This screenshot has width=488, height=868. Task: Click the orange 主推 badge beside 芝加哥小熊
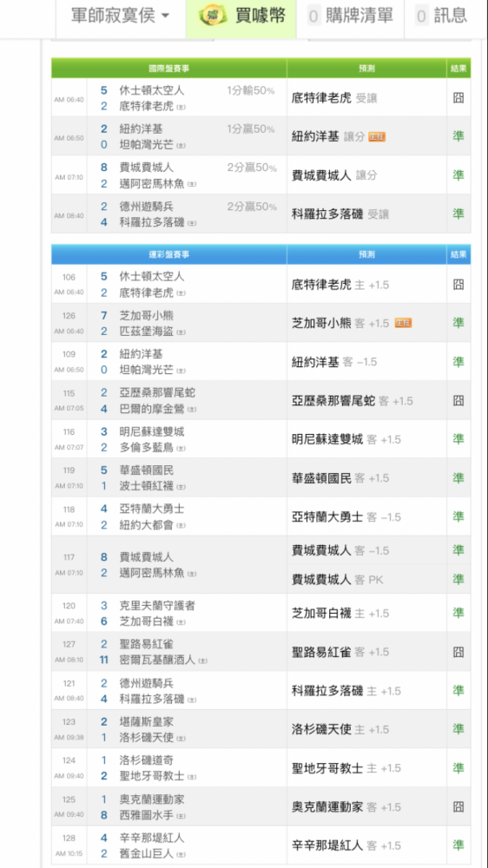point(403,323)
